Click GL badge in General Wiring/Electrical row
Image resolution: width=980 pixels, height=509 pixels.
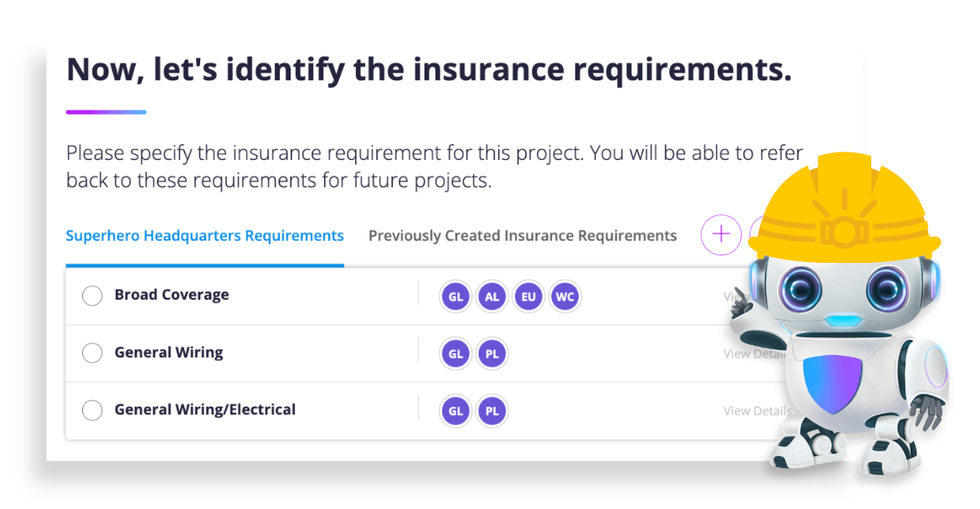click(456, 411)
